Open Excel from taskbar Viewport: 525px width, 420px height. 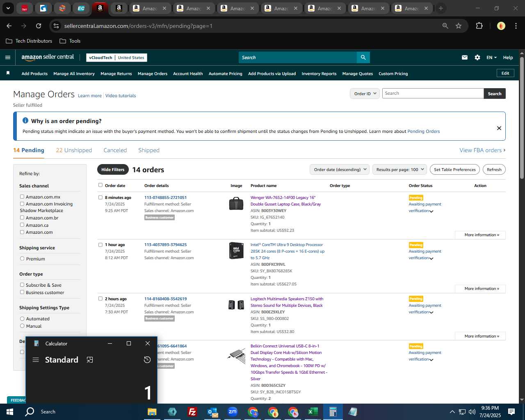(313, 412)
